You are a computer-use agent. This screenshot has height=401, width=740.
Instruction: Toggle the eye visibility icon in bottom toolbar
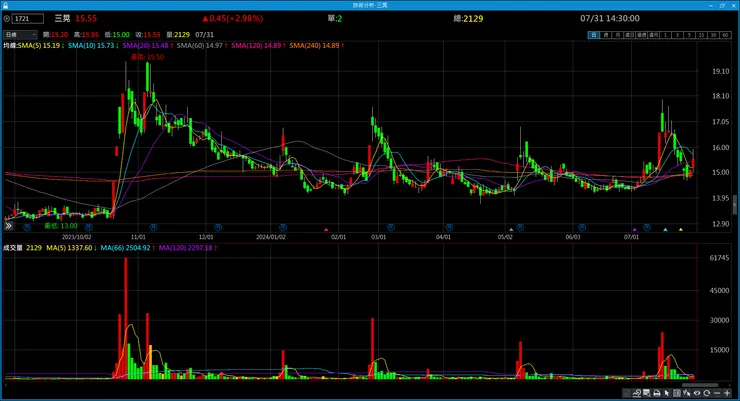click(x=697, y=393)
